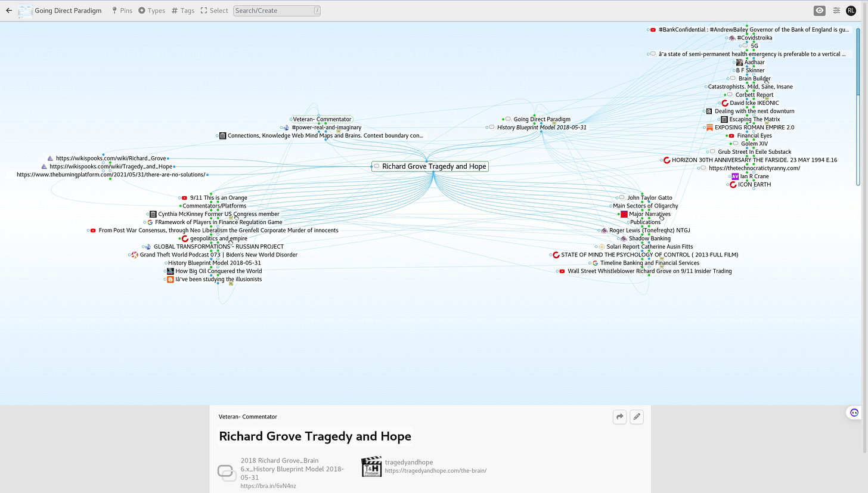This screenshot has height=493, width=868.
Task: Click red icon beside geopolitics and empire
Action: [x=185, y=238]
